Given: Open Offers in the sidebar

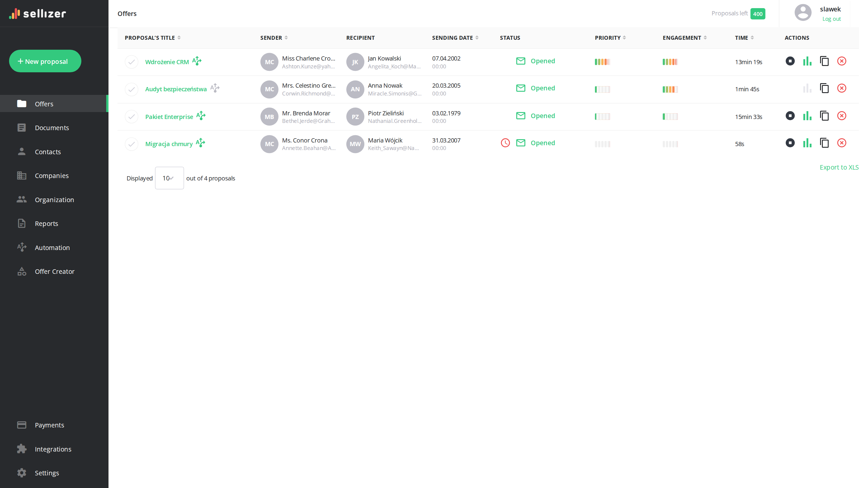Looking at the screenshot, I should coord(54,104).
